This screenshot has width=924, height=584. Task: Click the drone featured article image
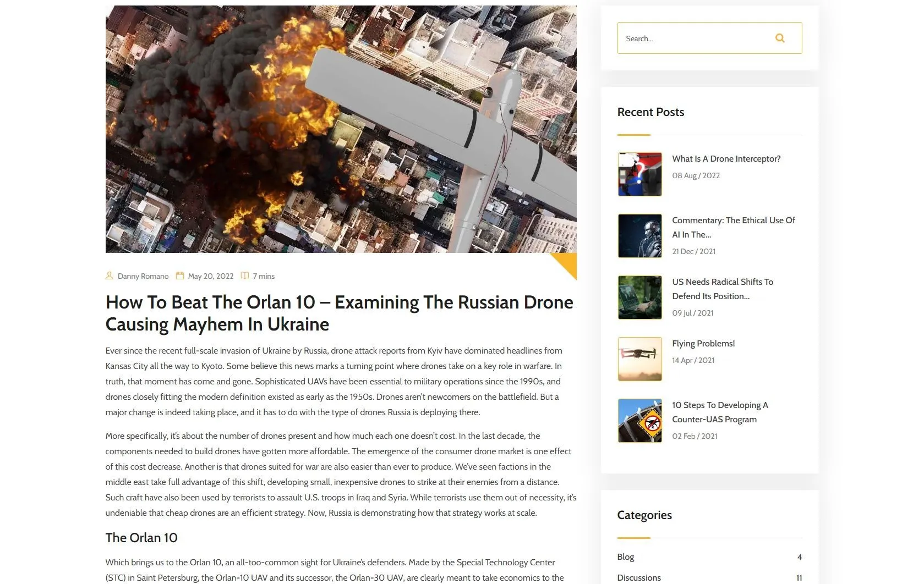pos(341,129)
